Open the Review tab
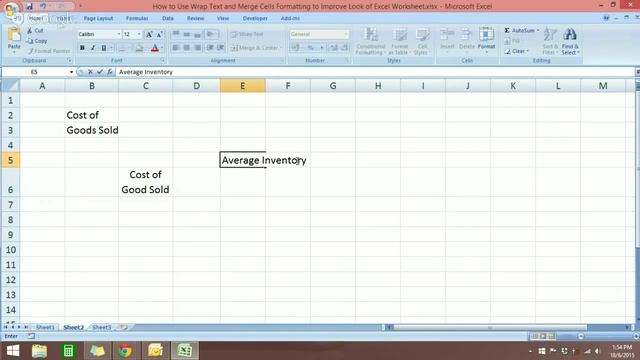The image size is (640, 360). (196, 18)
